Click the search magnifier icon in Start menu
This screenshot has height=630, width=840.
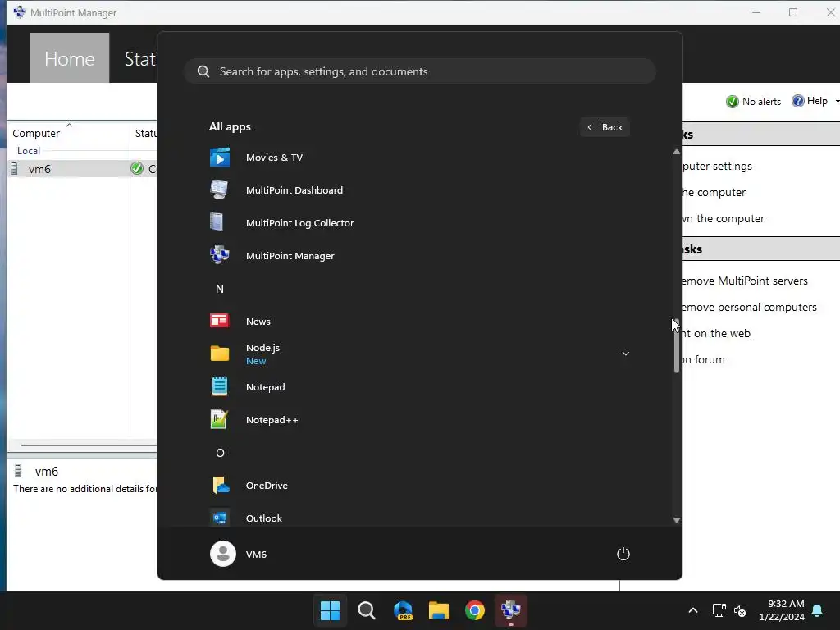(x=203, y=72)
